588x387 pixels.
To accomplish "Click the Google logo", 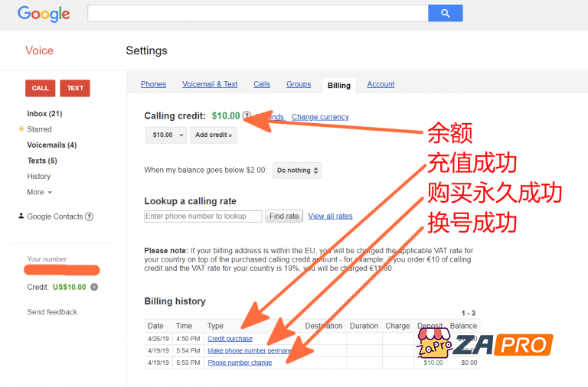I will [x=44, y=14].
